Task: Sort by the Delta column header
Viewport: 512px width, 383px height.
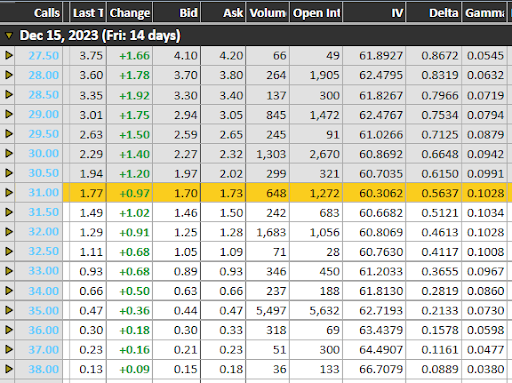Action: click(x=434, y=13)
